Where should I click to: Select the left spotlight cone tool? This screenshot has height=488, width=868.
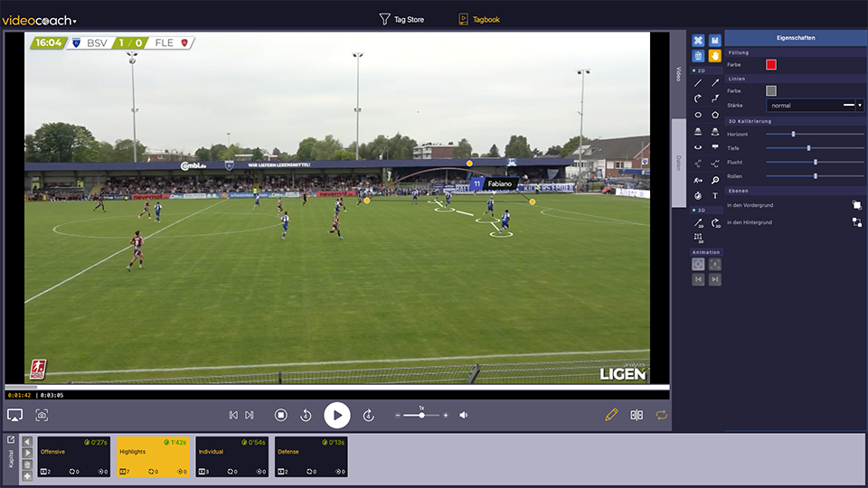pyautogui.click(x=698, y=131)
